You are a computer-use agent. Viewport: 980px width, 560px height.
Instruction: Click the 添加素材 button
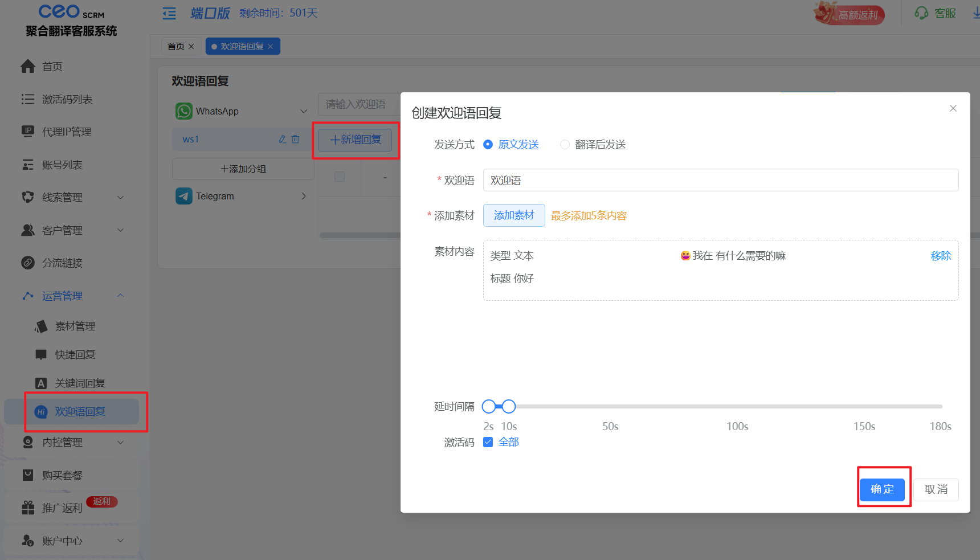click(x=513, y=215)
